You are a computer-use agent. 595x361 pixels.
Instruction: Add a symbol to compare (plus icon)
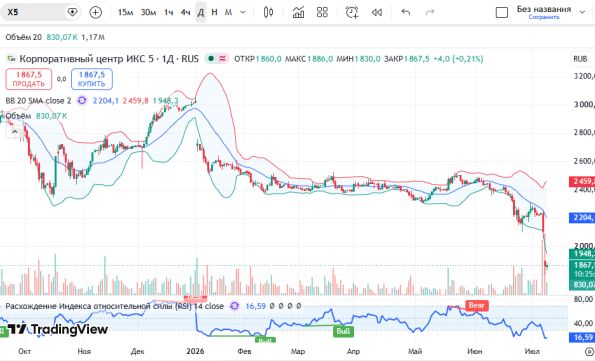click(96, 12)
